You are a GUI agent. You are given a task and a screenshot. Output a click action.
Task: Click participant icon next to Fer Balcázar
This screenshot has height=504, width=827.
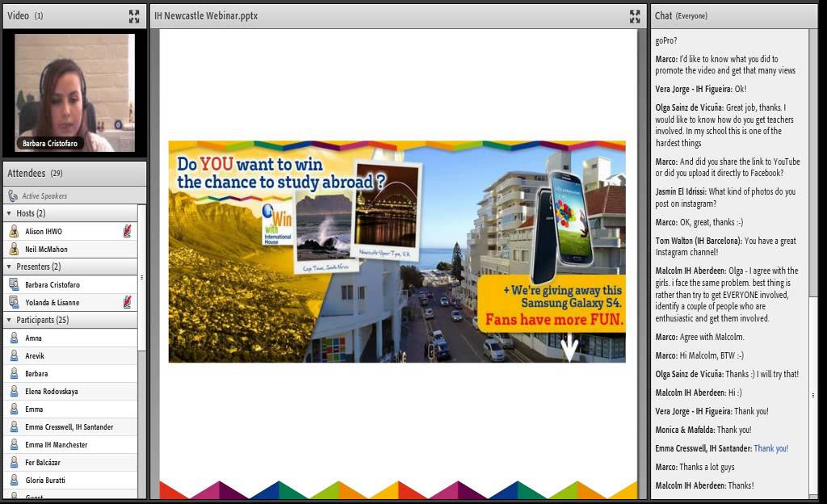click(15, 462)
